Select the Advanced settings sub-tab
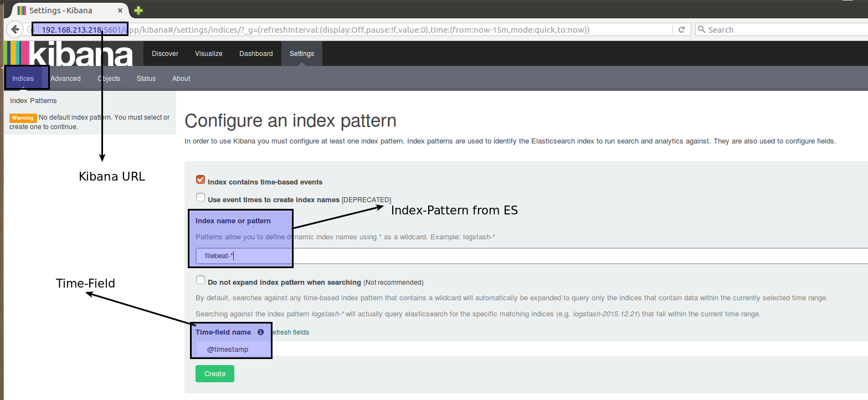Screen dimensions: 868x400 click(65, 79)
